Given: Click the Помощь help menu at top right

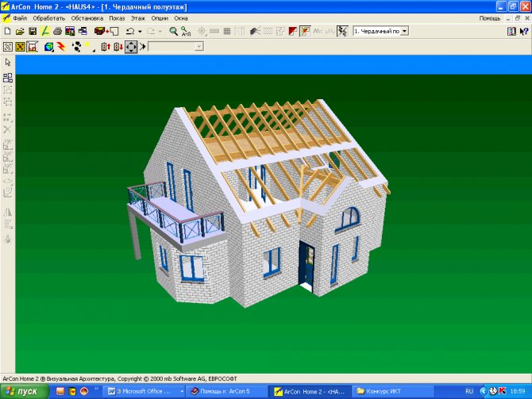Looking at the screenshot, I should (x=489, y=17).
